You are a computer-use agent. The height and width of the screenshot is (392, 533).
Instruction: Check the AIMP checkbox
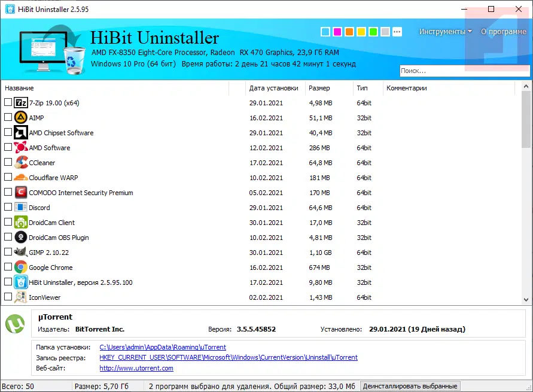click(x=8, y=117)
